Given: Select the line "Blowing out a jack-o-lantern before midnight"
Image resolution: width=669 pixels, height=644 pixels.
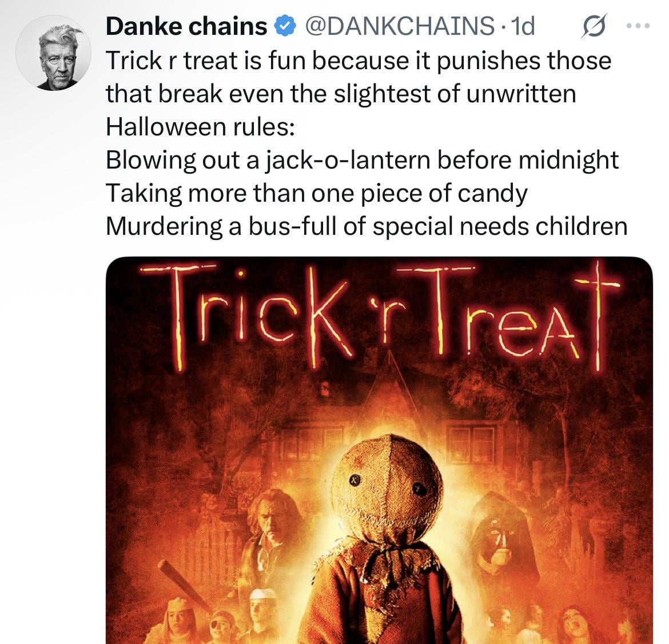Looking at the screenshot, I should 361,159.
